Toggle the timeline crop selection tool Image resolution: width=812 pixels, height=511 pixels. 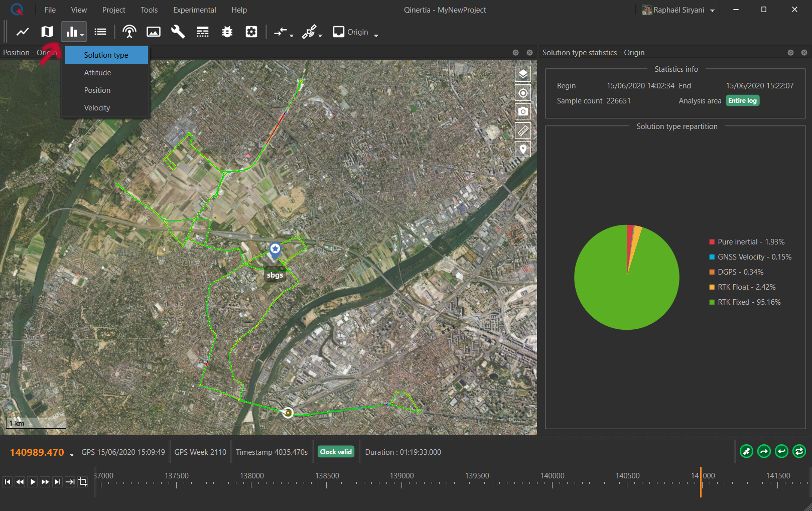point(83,482)
